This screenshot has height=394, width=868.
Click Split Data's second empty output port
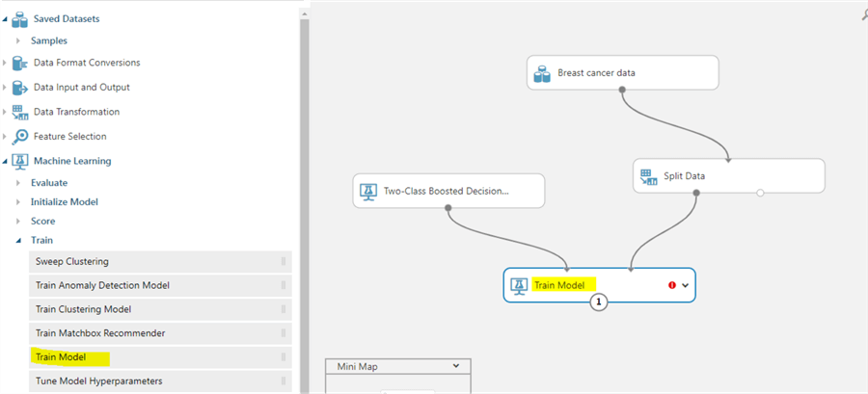pos(760,193)
